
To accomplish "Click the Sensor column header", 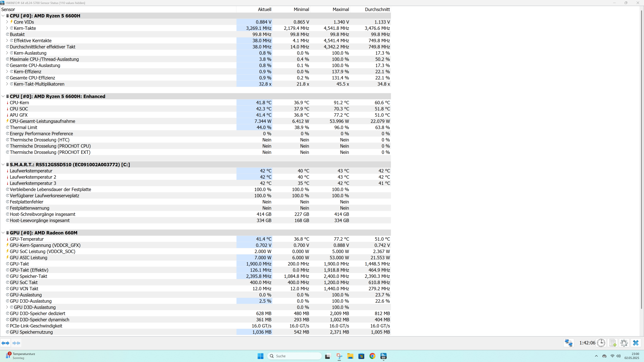I will 118,9.
